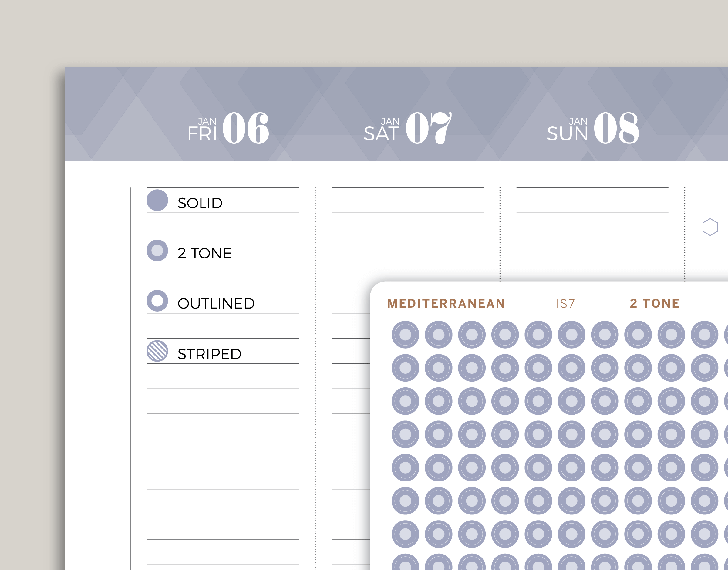Click the IS7 sheet code
The height and width of the screenshot is (570, 728).
pyautogui.click(x=565, y=304)
